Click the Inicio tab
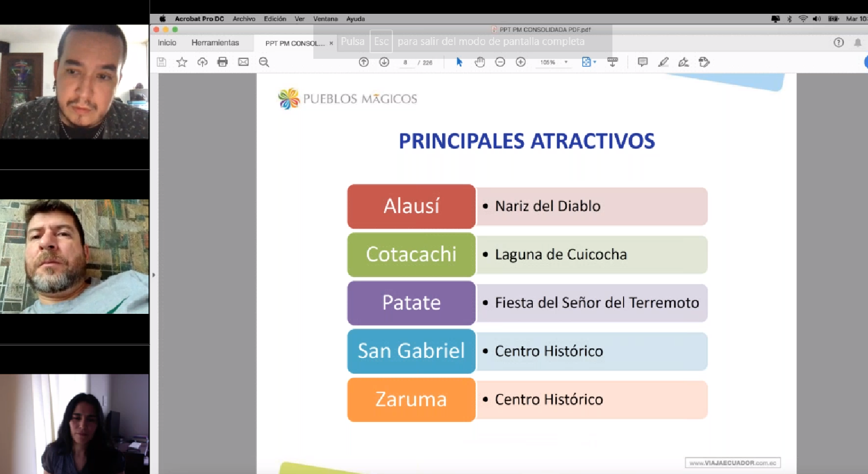Image resolution: width=868 pixels, height=474 pixels. [167, 42]
